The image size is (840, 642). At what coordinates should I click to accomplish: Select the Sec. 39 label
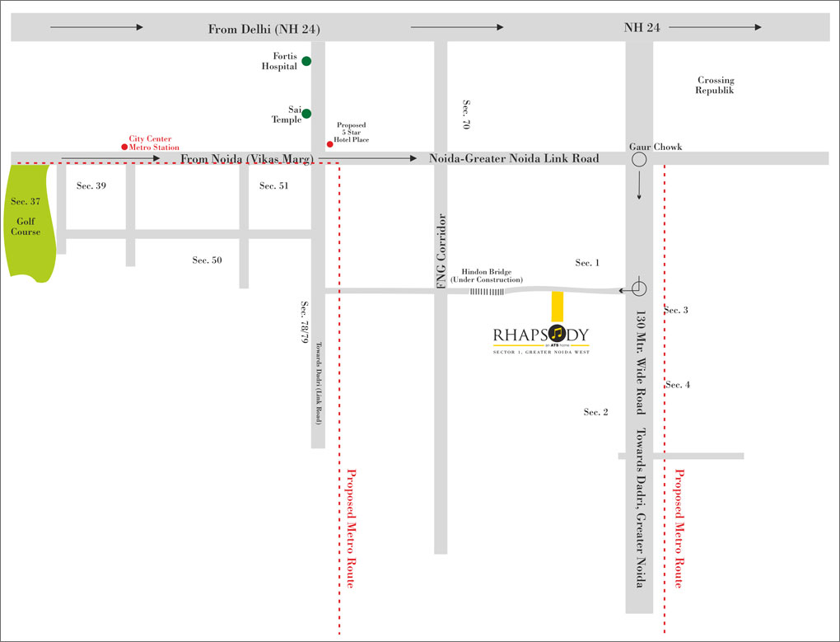click(x=91, y=186)
